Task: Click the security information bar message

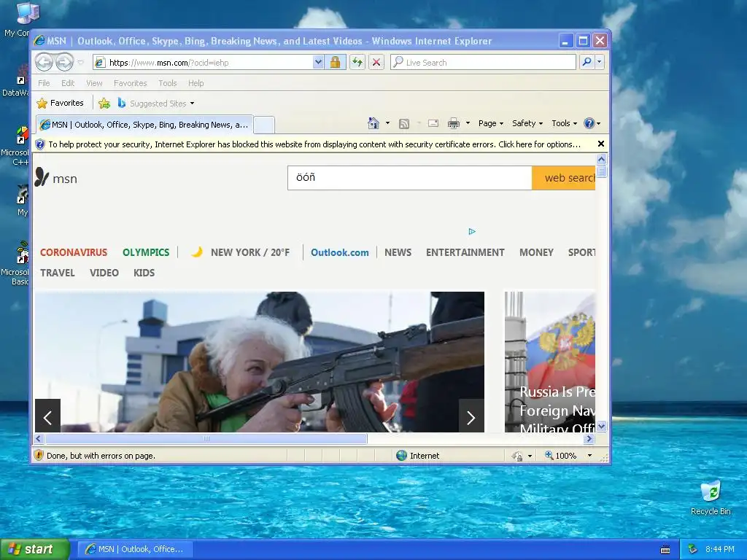Action: click(314, 144)
